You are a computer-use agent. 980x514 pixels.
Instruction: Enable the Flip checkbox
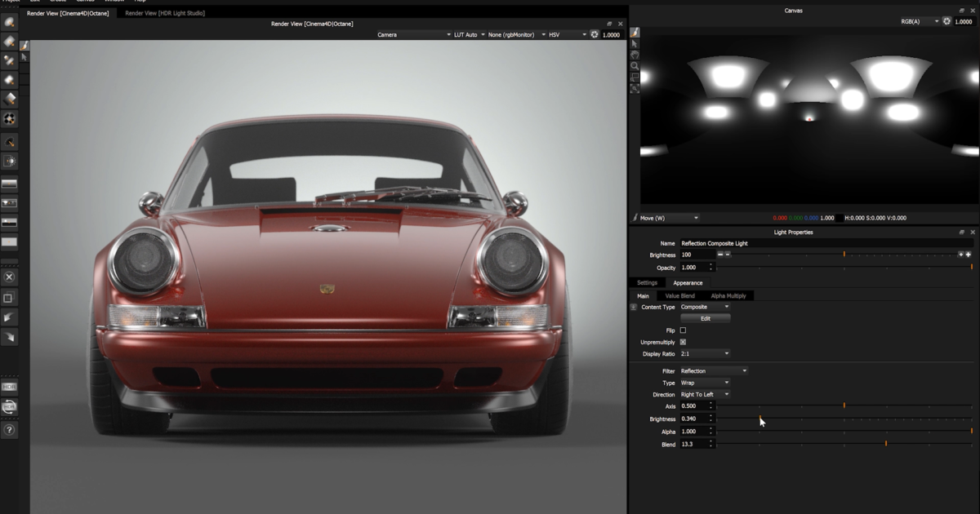pyautogui.click(x=682, y=330)
